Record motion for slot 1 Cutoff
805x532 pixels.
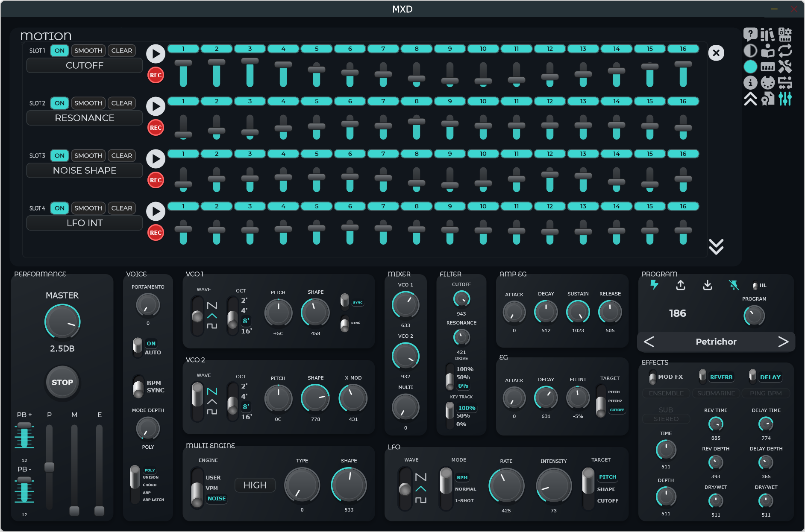pos(156,75)
